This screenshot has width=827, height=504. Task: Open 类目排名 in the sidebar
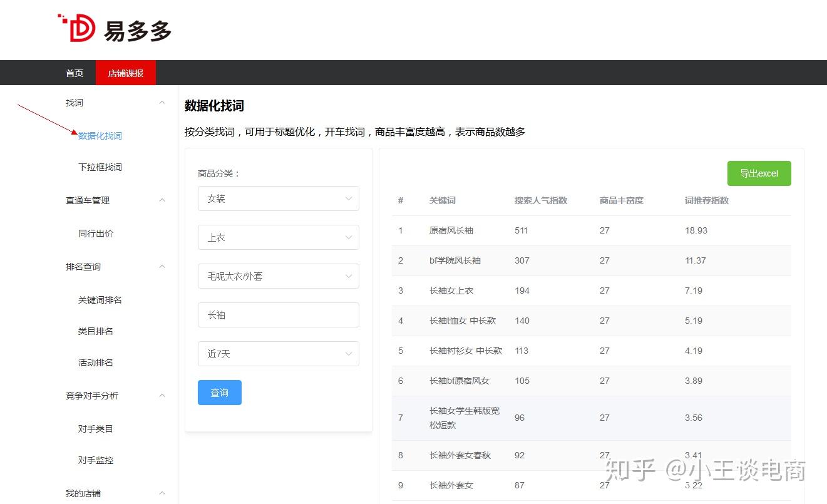pos(96,331)
